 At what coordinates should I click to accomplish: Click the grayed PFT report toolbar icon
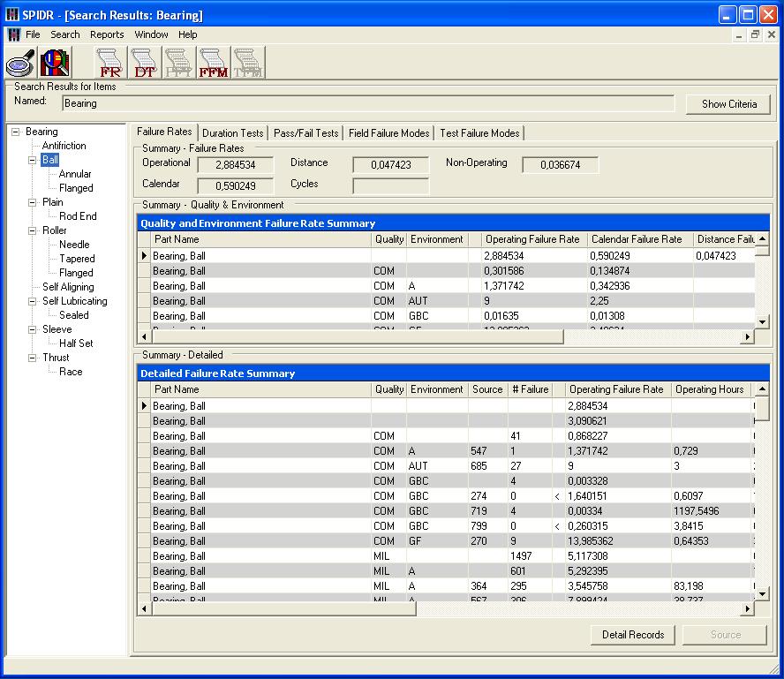point(178,63)
